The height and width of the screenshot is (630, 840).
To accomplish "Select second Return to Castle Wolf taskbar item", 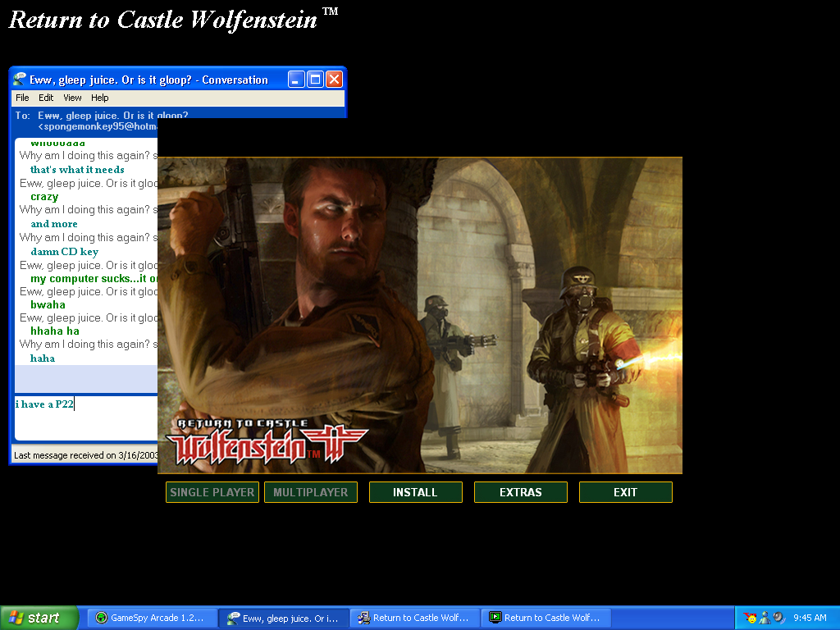I will (x=546, y=618).
